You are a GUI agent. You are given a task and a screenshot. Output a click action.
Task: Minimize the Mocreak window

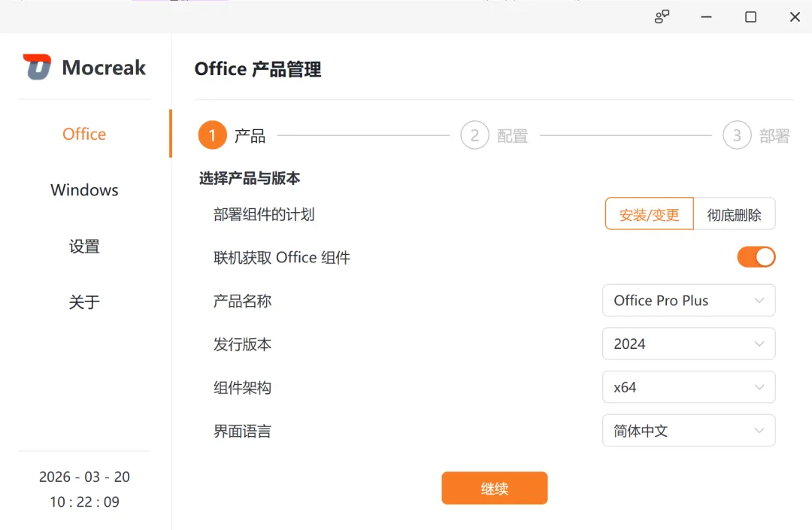706,17
